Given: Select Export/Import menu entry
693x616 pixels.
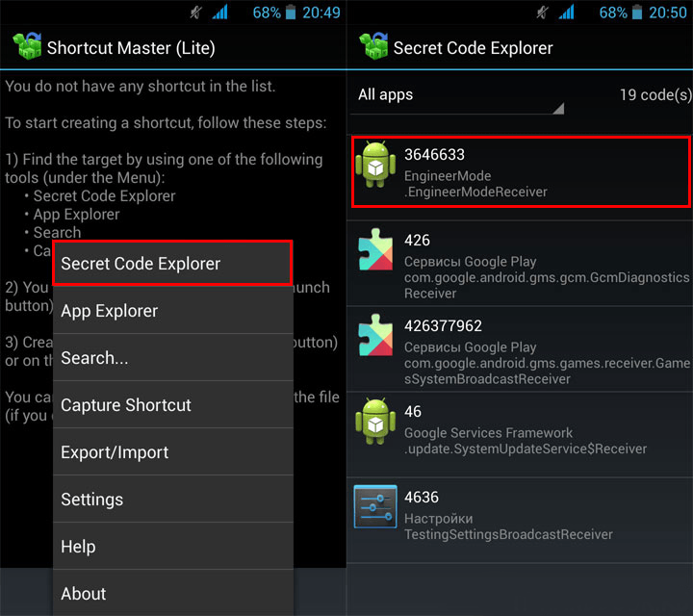Looking at the screenshot, I should click(173, 452).
